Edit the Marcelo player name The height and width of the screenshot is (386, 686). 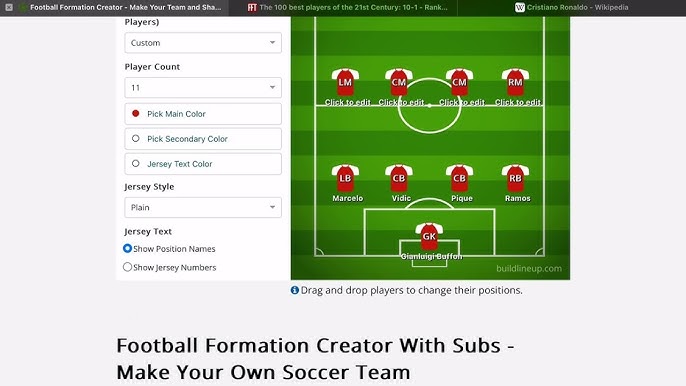coord(347,198)
